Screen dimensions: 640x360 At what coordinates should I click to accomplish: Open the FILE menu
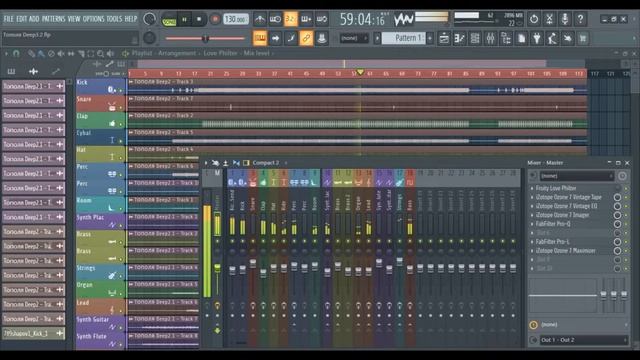point(9,19)
